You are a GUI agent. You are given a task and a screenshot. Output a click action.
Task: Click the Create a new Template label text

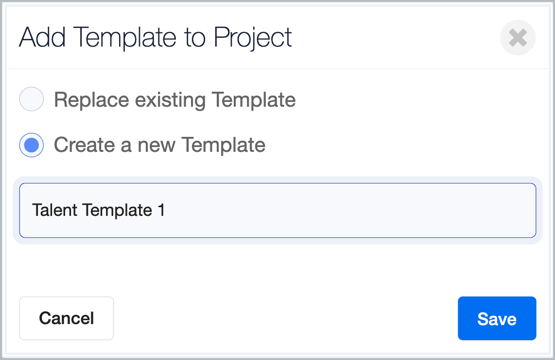click(x=159, y=145)
